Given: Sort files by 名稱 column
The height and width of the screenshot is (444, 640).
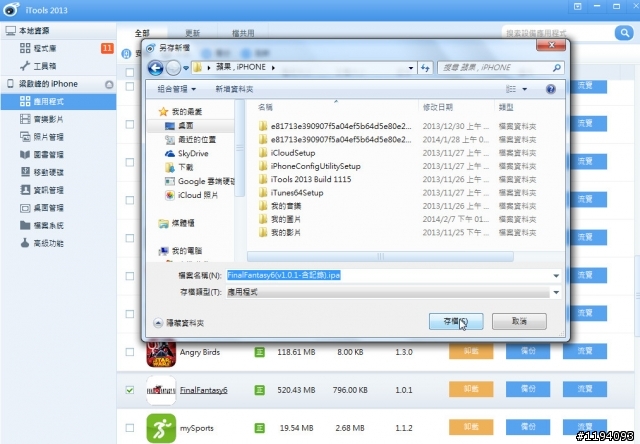Looking at the screenshot, I should point(265,107).
